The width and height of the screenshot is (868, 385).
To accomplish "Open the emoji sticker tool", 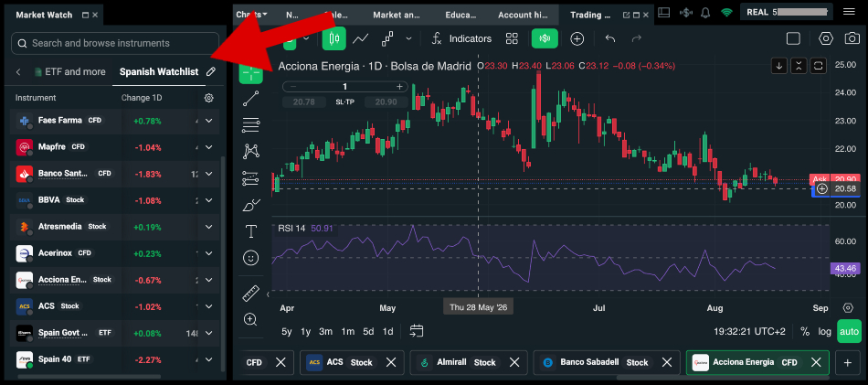I will pos(250,258).
